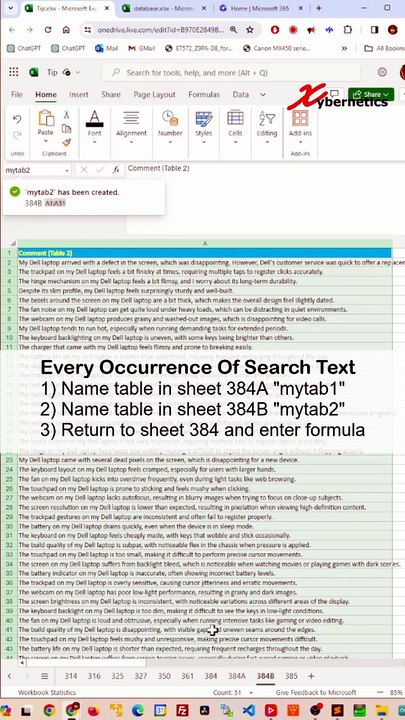Open the File menu

click(17, 95)
